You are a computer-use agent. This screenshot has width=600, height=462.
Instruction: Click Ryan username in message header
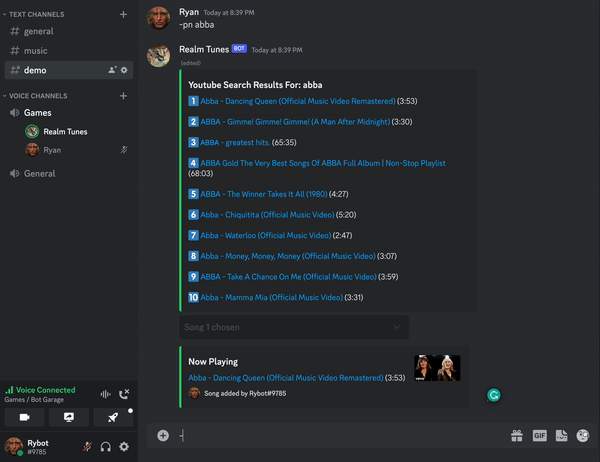(189, 12)
